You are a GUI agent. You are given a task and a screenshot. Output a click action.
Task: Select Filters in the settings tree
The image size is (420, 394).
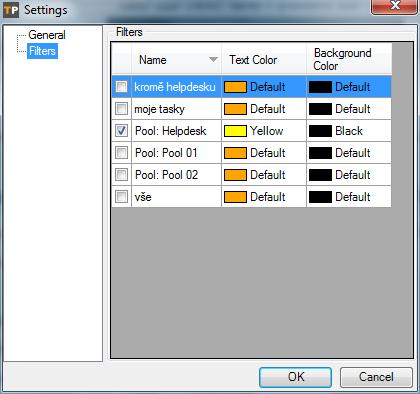coord(42,51)
